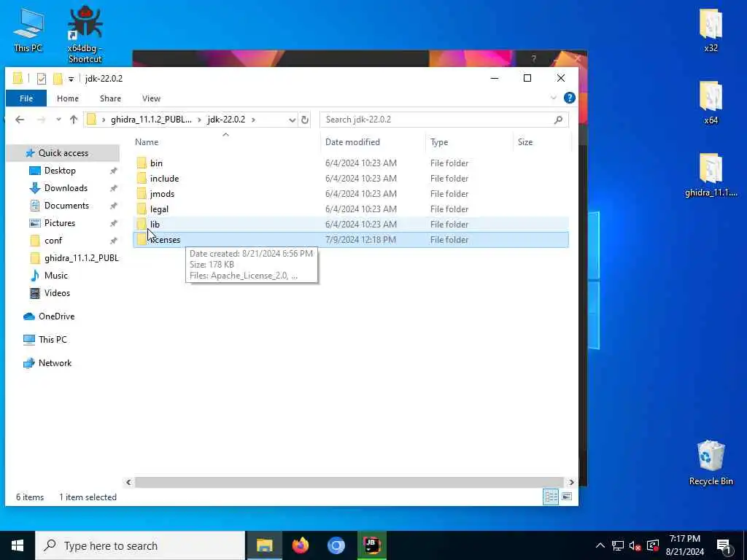This screenshot has width=747, height=560.
Task: Select Quick access in navigation pane
Action: [x=63, y=153]
